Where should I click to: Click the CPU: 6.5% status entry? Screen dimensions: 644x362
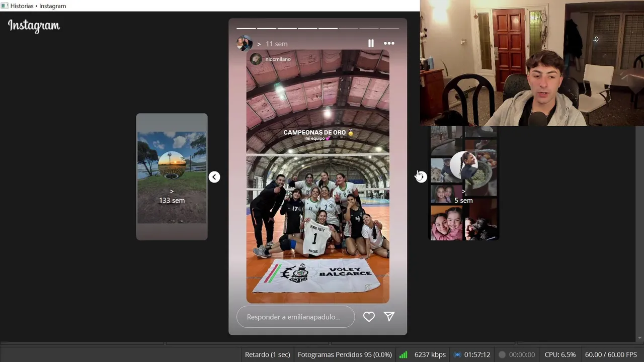560,354
